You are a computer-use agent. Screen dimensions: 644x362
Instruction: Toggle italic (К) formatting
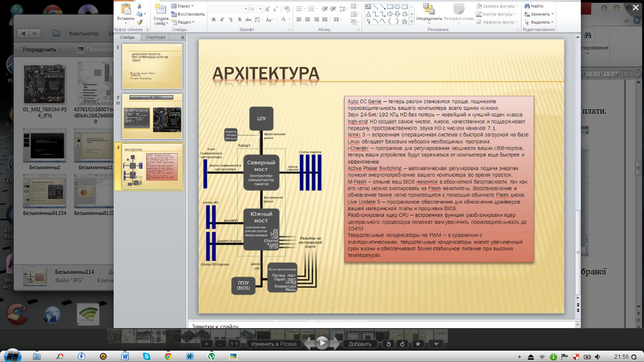tap(222, 19)
